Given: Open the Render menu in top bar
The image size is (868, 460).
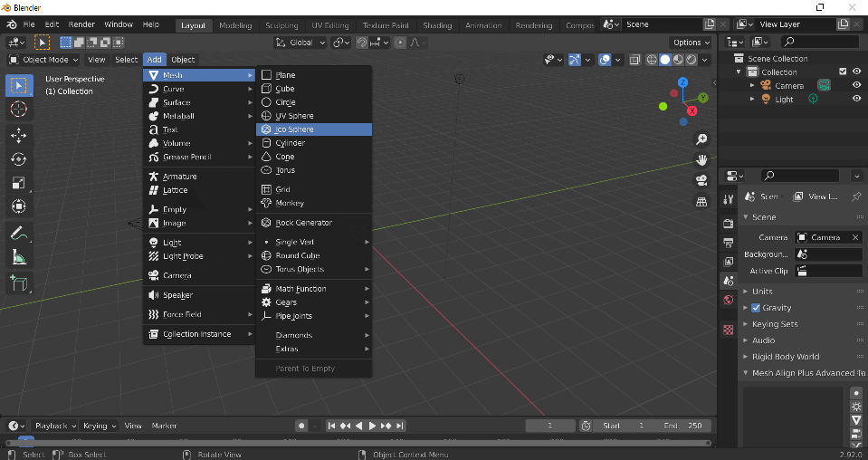Looking at the screenshot, I should (x=81, y=24).
